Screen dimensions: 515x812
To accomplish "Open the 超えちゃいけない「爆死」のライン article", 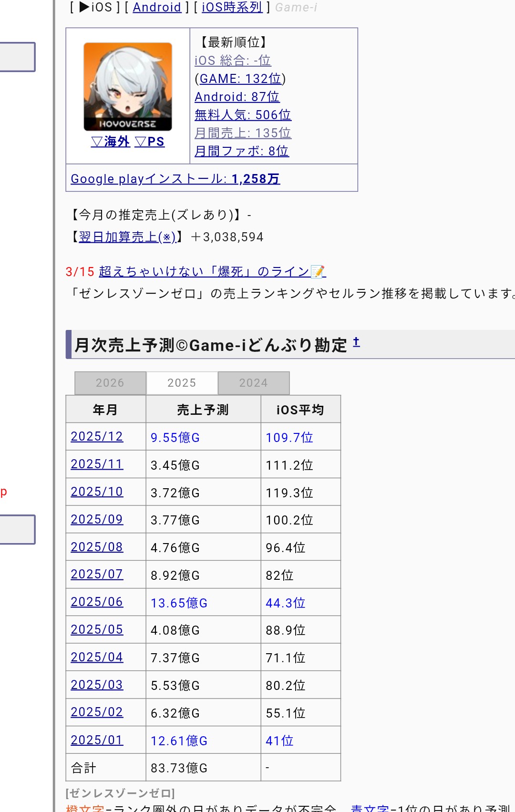I will click(x=212, y=272).
